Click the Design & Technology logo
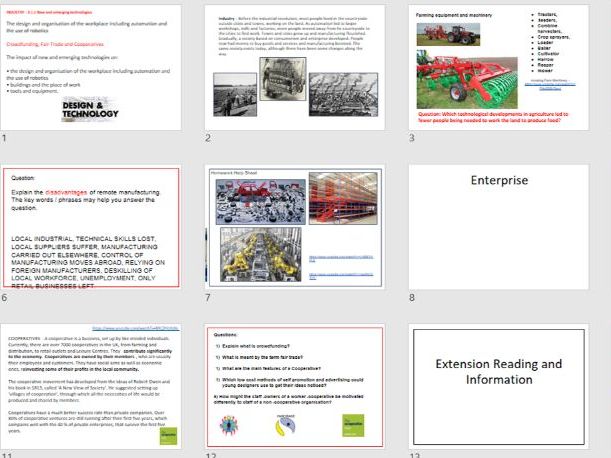Screen dimensions: 611x458 click(90, 110)
